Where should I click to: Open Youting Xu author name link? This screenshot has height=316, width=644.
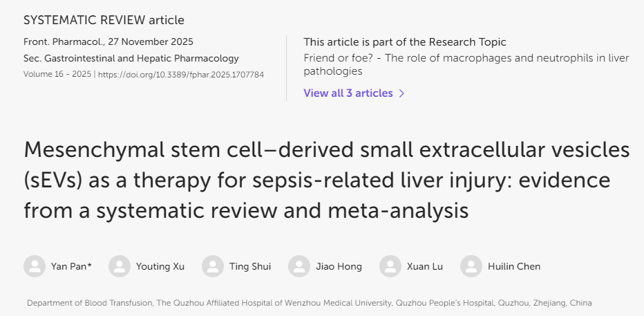click(160, 266)
